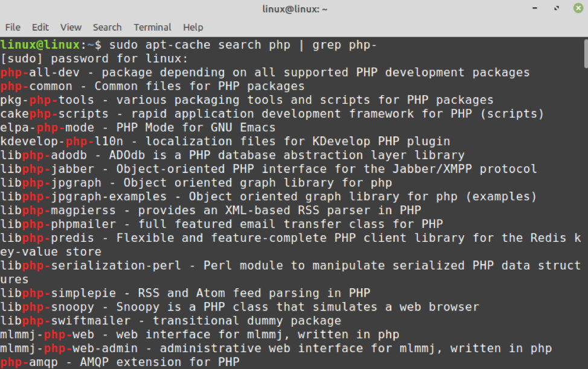Screen dimensions: 588x369
Task: Open the File menu
Action: click(x=13, y=27)
